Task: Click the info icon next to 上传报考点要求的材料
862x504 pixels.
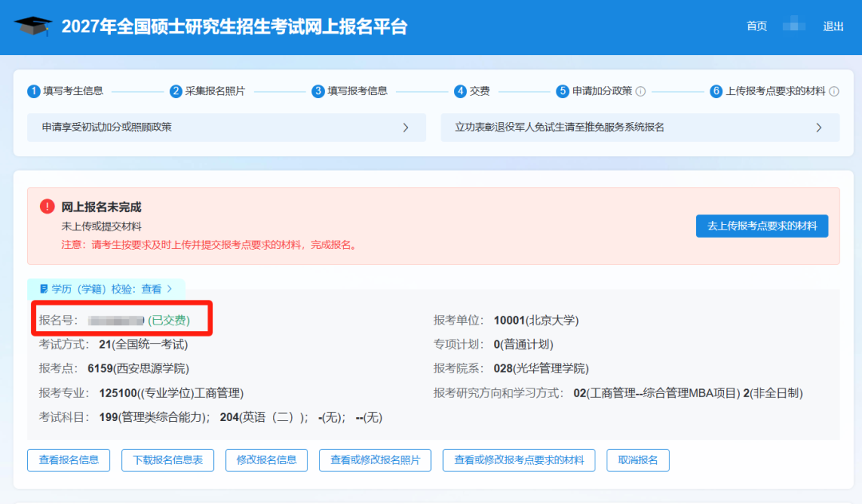Action: 834,92
